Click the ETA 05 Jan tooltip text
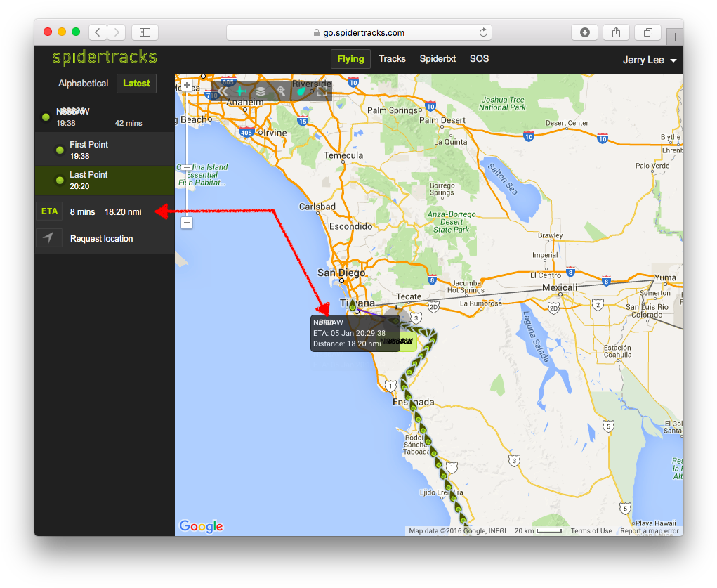The image size is (717, 588). click(349, 333)
